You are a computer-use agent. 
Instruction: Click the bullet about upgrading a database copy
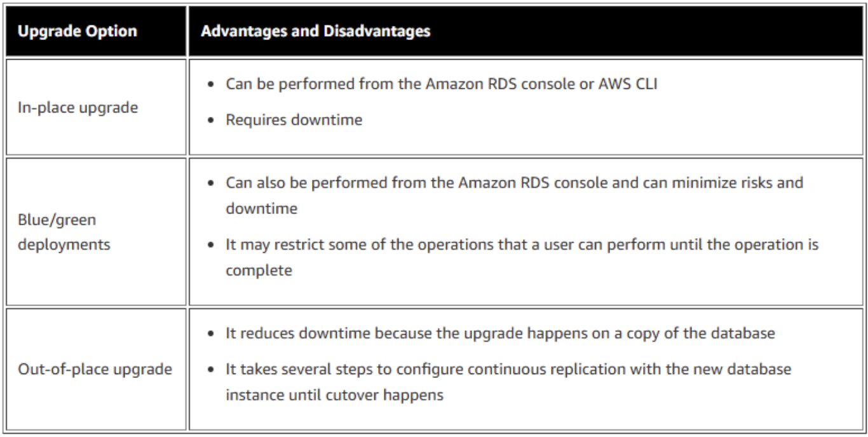(500, 334)
